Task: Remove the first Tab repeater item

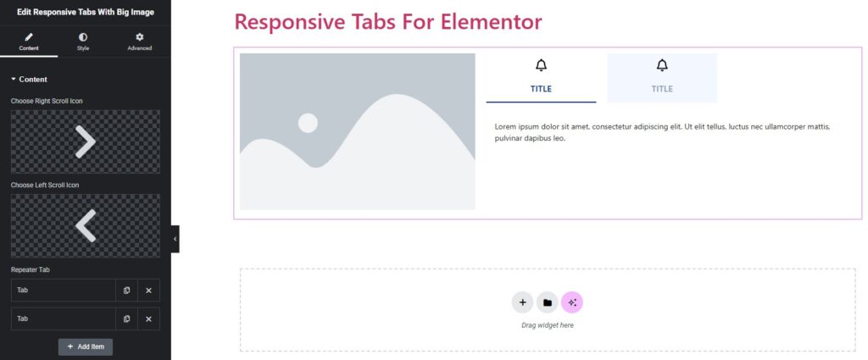Action: click(148, 291)
